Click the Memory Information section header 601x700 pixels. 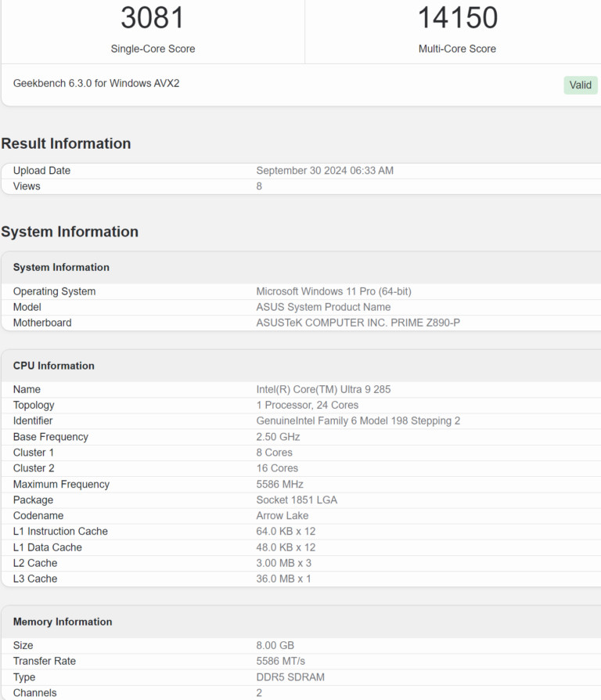tap(63, 622)
